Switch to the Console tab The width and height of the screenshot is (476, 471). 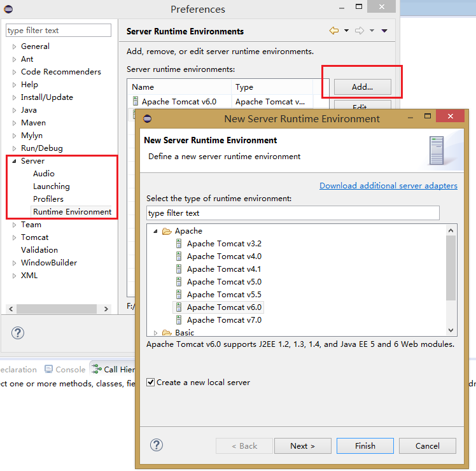[x=65, y=369]
